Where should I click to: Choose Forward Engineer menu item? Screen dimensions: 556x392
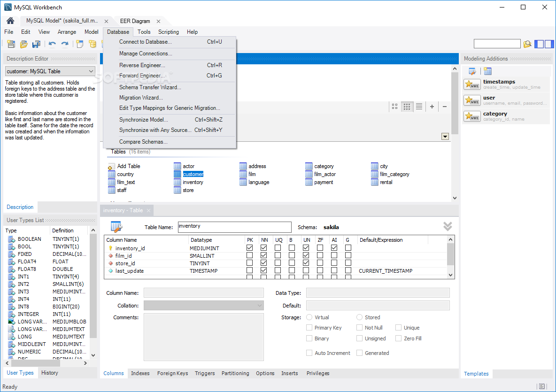pyautogui.click(x=142, y=76)
